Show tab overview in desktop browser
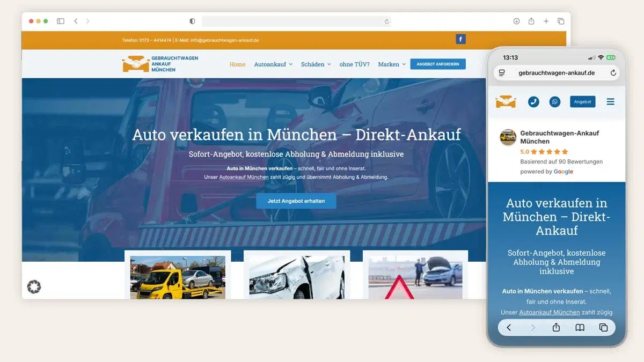The width and height of the screenshot is (644, 362). click(561, 21)
